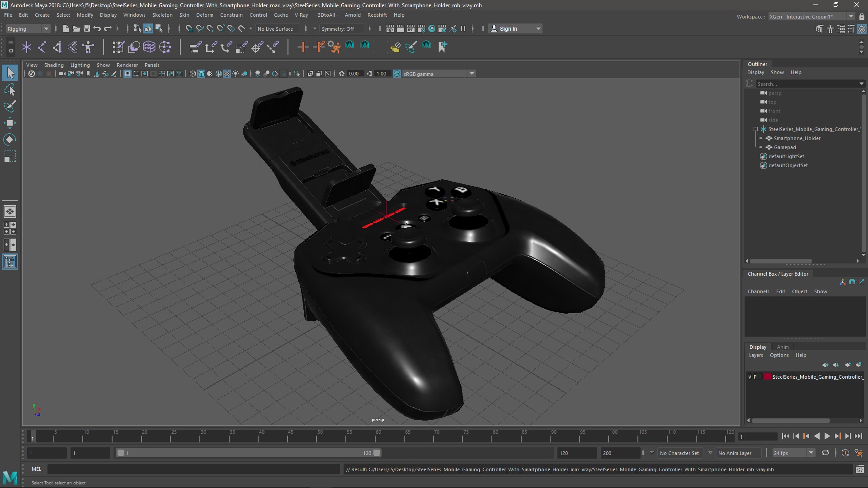
Task: Click the Outliner sidebar layout icon
Action: (x=10, y=262)
